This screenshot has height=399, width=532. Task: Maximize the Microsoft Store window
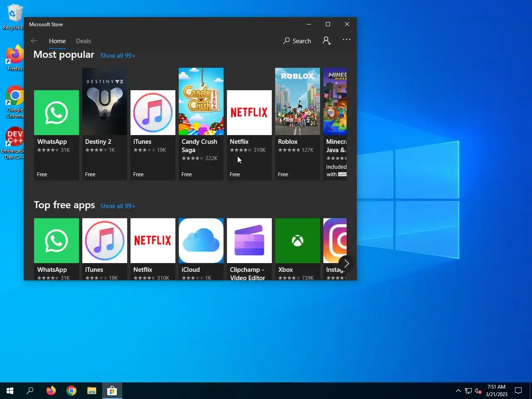click(328, 24)
